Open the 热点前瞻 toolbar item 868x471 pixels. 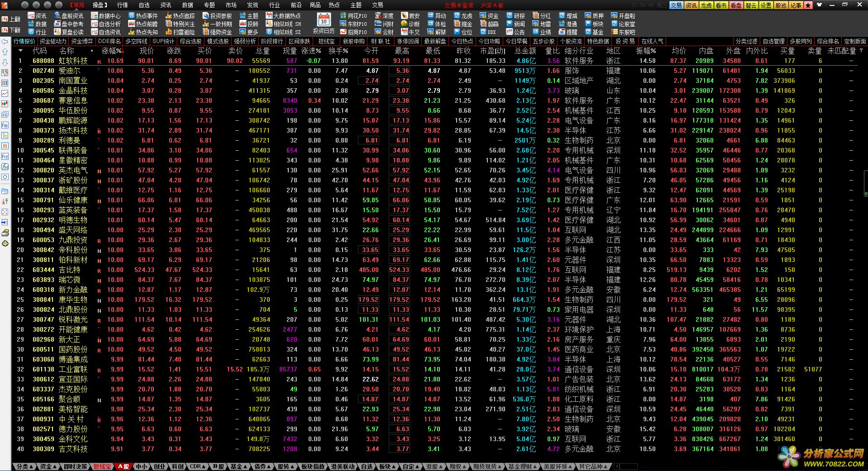[x=143, y=24]
